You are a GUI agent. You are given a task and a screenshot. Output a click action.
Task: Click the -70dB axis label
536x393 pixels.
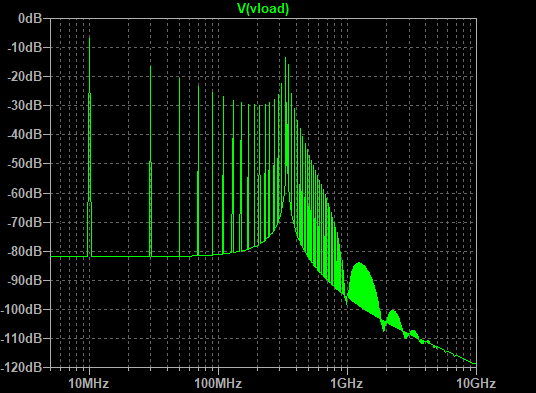click(x=25, y=222)
